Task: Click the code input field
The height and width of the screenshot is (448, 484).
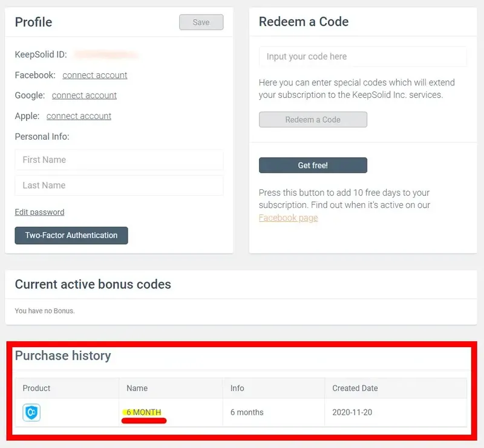Action: click(362, 56)
